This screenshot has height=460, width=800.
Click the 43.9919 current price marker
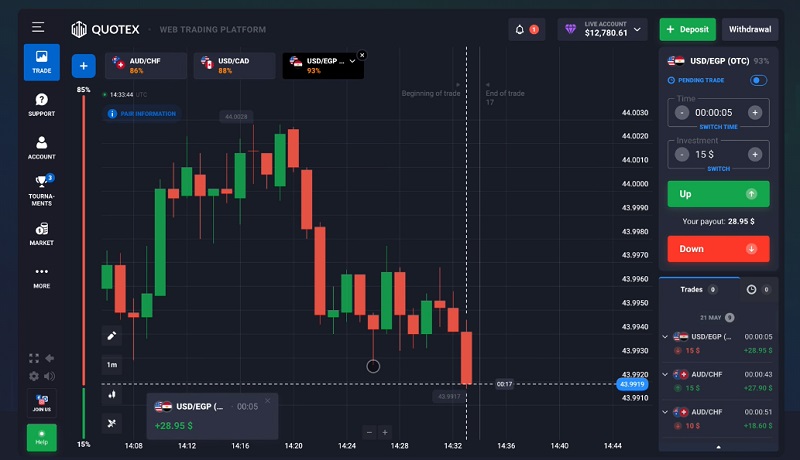(632, 384)
